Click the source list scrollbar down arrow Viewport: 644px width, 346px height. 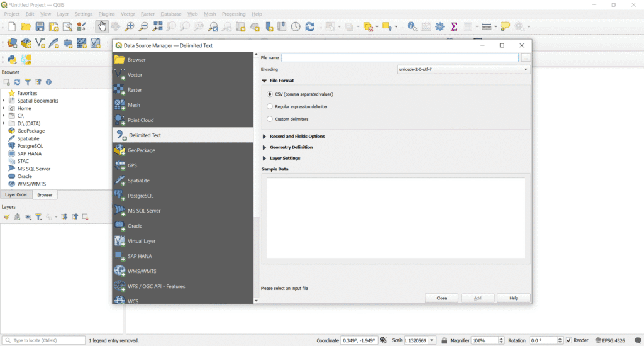[257, 301]
